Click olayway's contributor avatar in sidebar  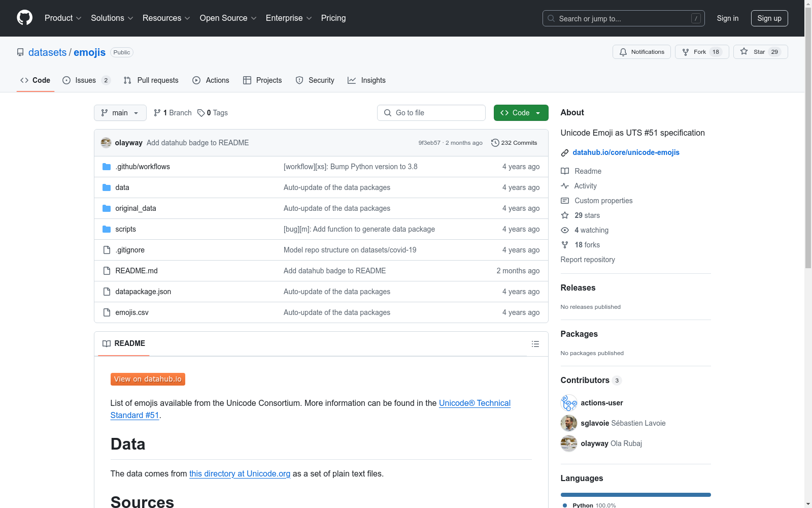click(x=569, y=443)
